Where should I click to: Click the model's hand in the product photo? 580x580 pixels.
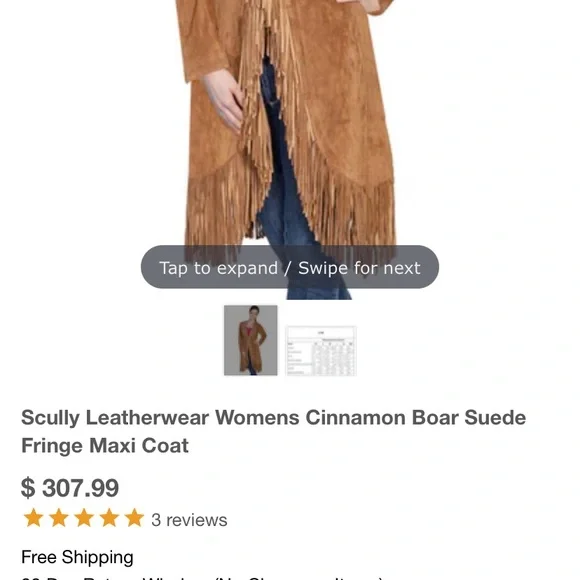click(224, 100)
